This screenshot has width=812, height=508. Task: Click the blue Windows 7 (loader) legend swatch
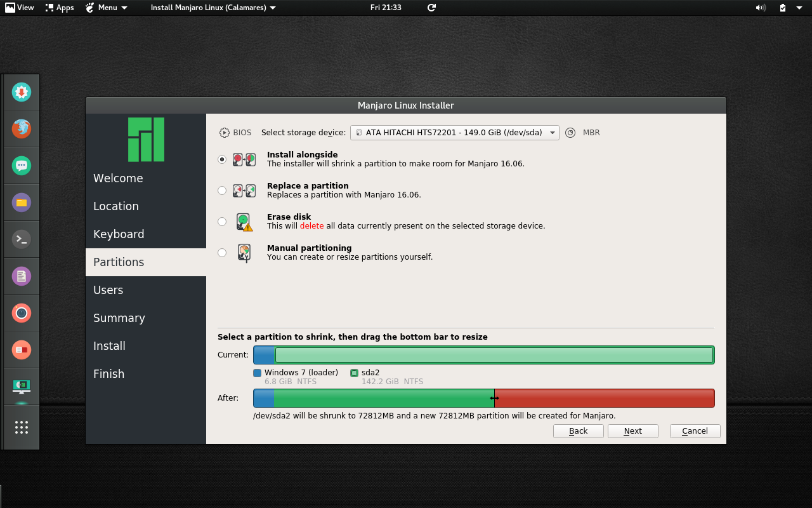(258, 373)
